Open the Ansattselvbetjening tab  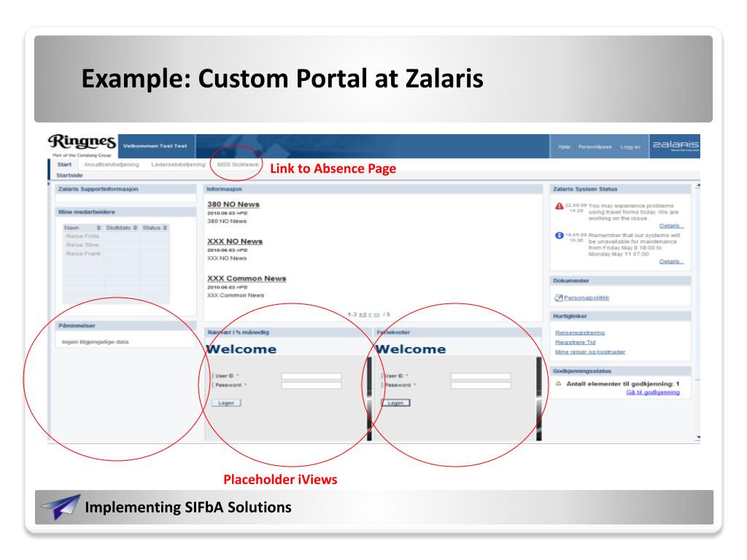pos(112,164)
